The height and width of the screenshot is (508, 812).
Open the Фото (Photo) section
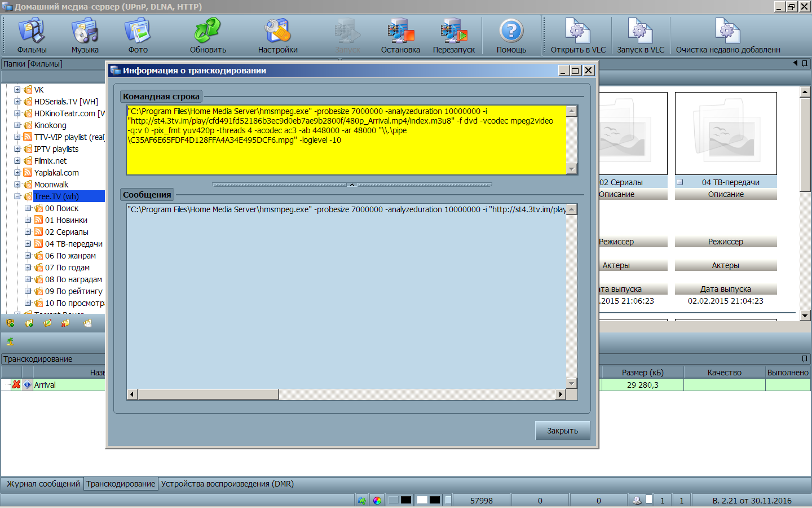point(138,36)
